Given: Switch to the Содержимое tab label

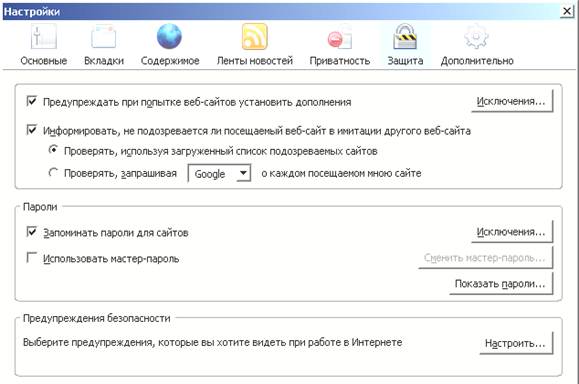Looking at the screenshot, I should pyautogui.click(x=170, y=61).
